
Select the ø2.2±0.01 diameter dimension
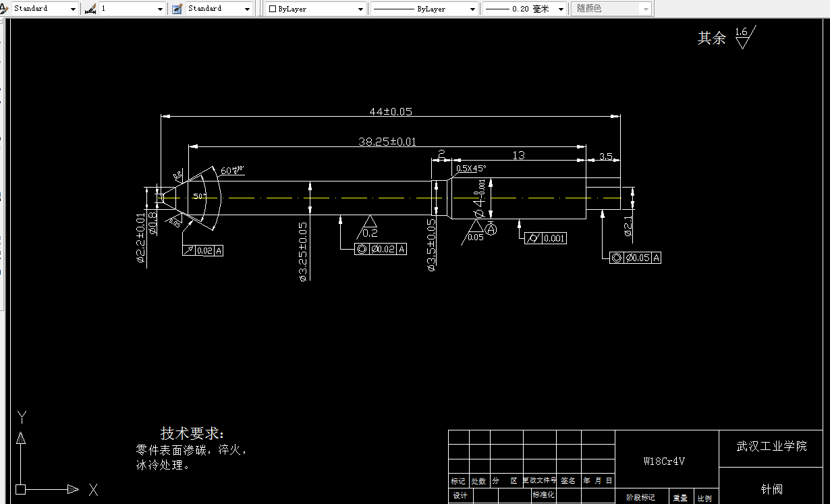pyautogui.click(x=141, y=237)
